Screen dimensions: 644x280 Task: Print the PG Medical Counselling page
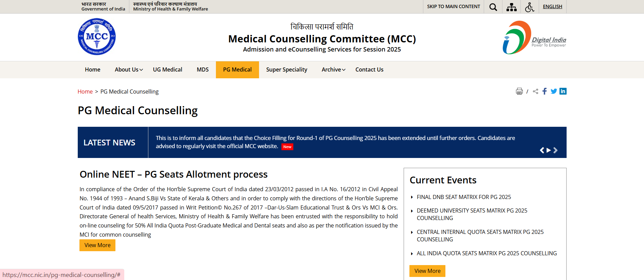point(519,91)
